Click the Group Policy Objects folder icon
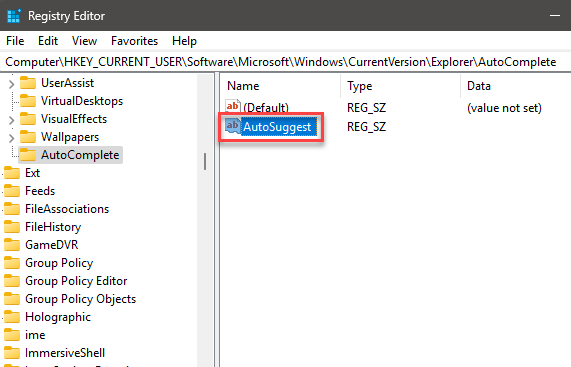This screenshot has width=571, height=367. point(12,299)
